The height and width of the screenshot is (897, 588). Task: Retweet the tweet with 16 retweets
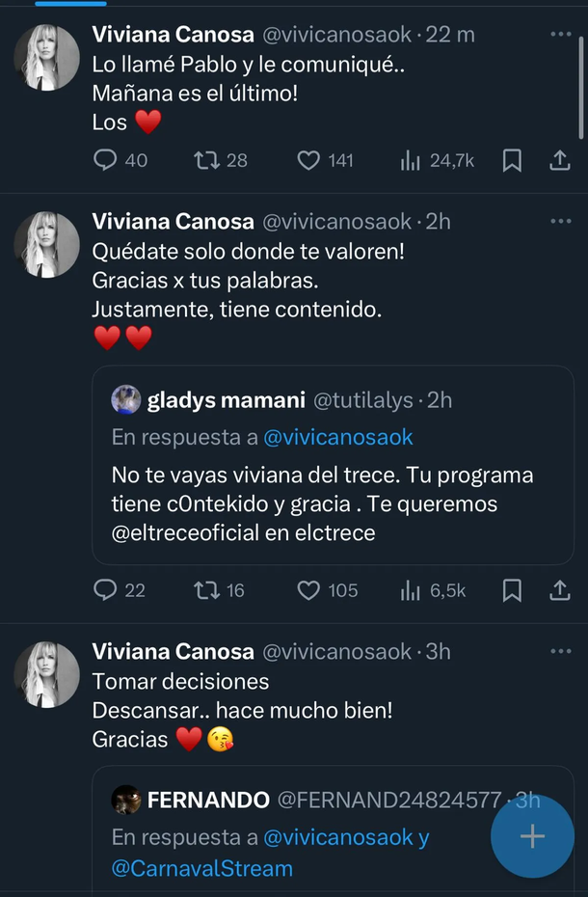click(x=206, y=589)
